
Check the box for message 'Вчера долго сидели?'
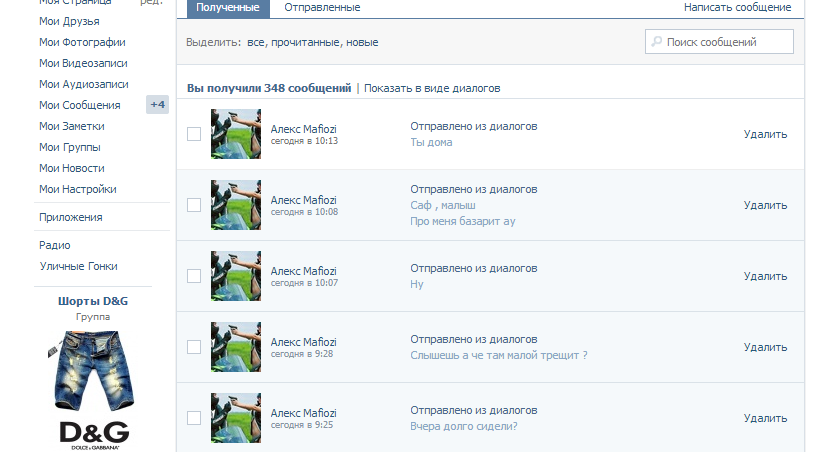[x=194, y=418]
